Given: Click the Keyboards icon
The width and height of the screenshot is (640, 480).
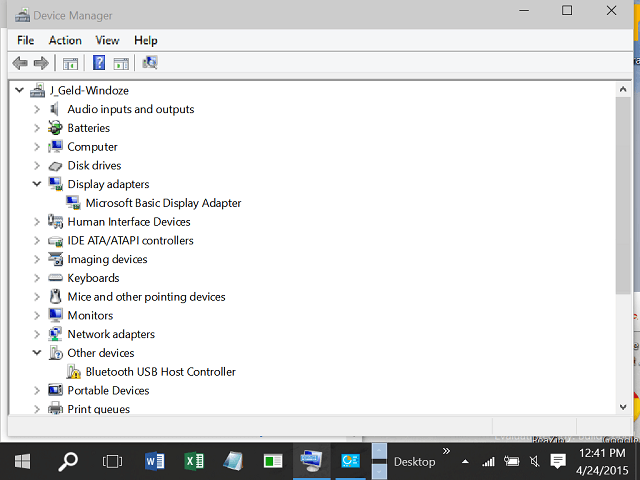Looking at the screenshot, I should coord(55,278).
